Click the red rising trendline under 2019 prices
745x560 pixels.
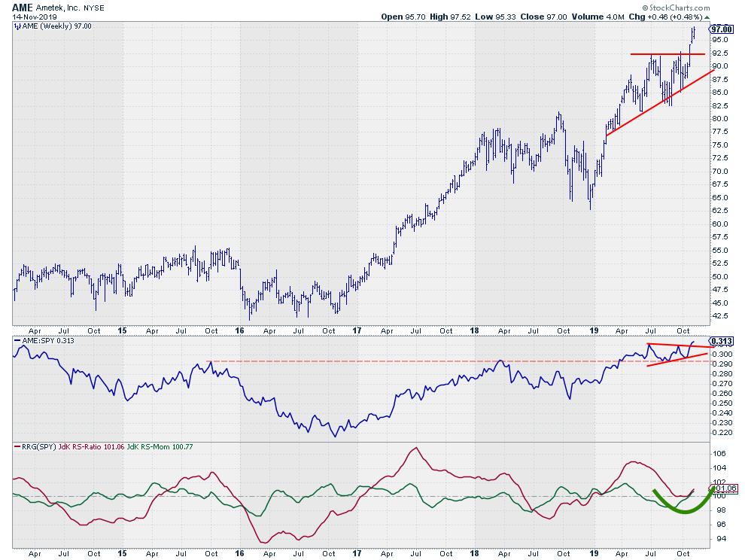[660, 102]
